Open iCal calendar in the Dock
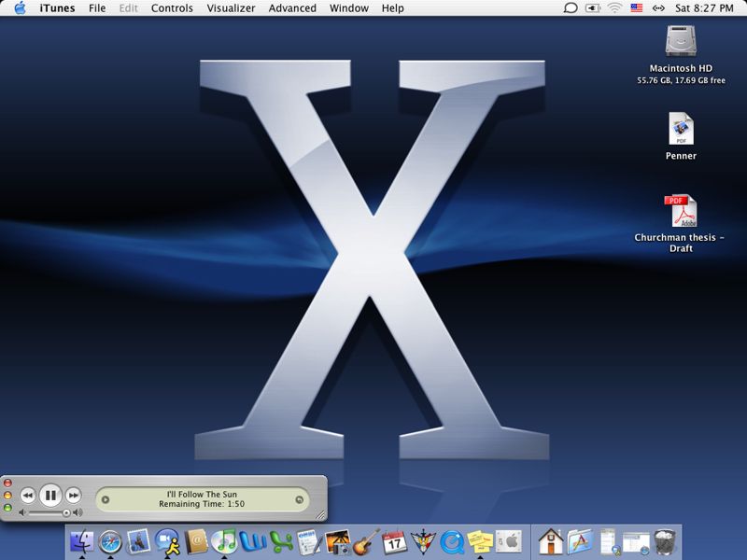The width and height of the screenshot is (747, 560). click(394, 542)
